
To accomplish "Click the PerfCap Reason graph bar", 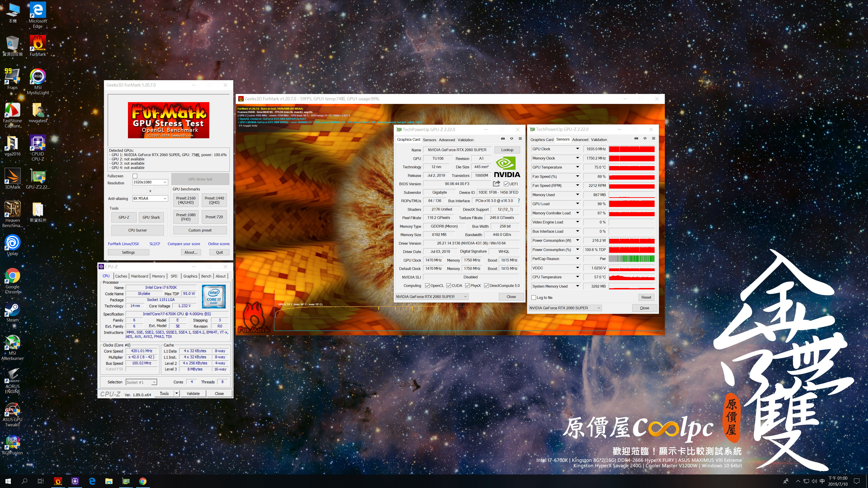I will 632,259.
